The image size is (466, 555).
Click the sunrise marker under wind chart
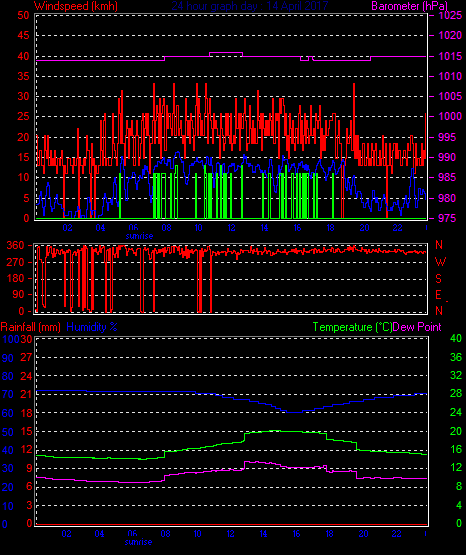139,236
